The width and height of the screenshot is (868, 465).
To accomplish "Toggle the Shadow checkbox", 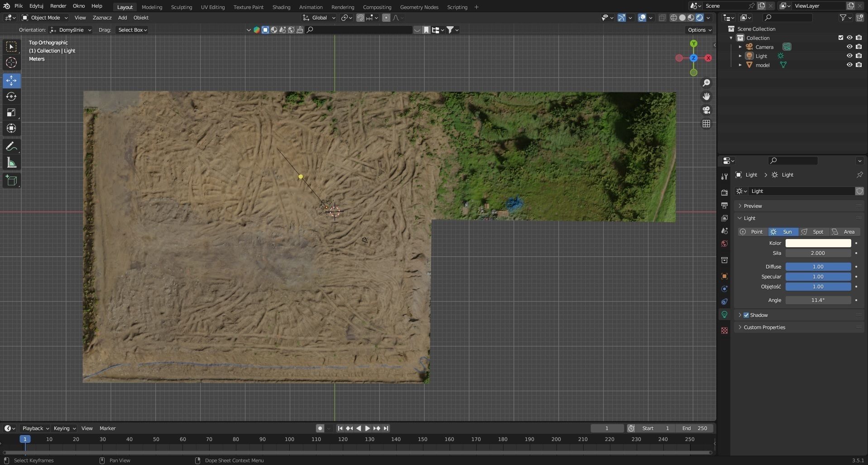I will (x=746, y=315).
